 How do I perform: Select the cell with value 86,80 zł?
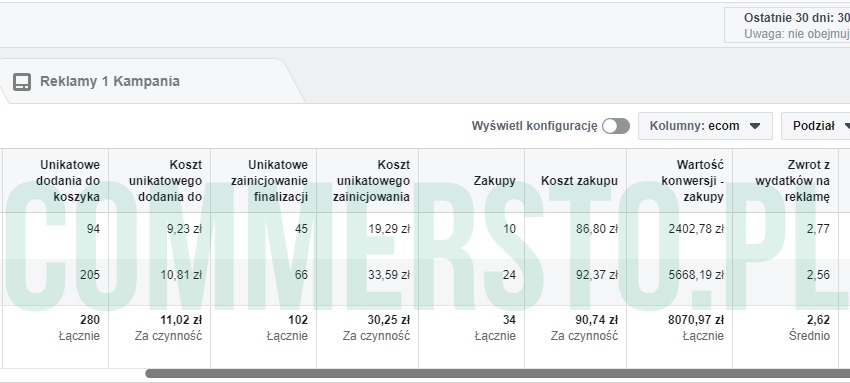pos(575,236)
